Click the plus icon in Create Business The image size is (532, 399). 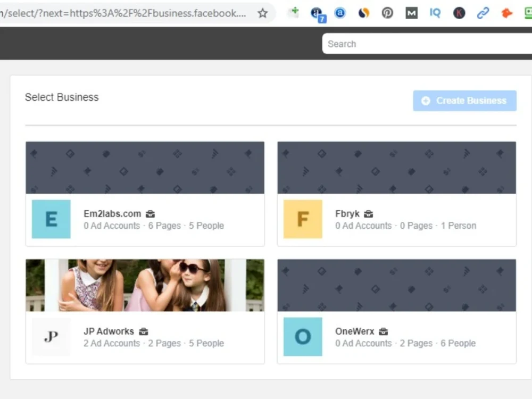(426, 101)
